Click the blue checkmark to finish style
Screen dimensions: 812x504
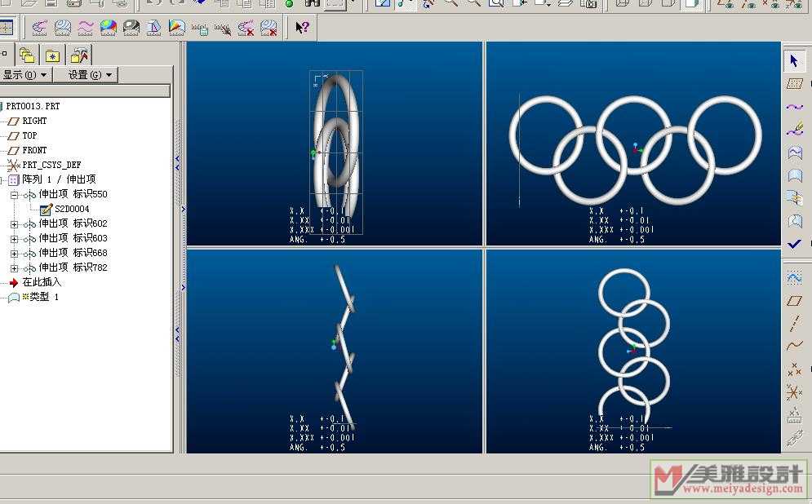tap(794, 244)
